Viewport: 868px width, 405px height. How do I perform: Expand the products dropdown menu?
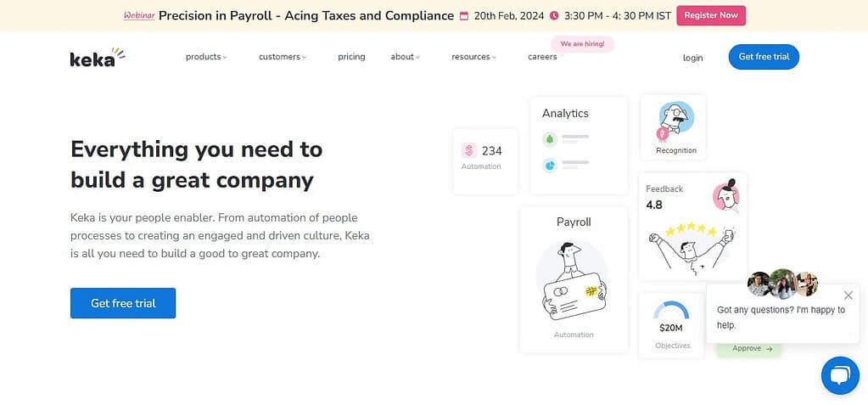206,57
